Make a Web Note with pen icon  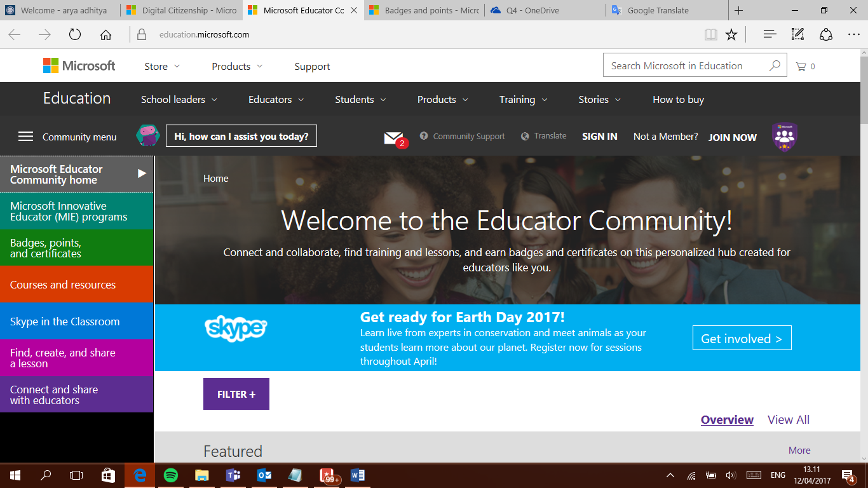(797, 35)
